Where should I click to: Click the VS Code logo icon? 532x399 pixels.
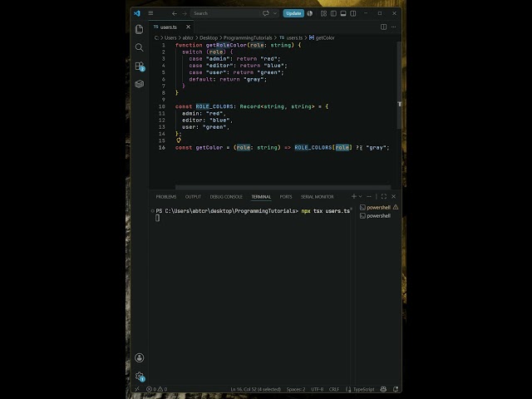(136, 13)
